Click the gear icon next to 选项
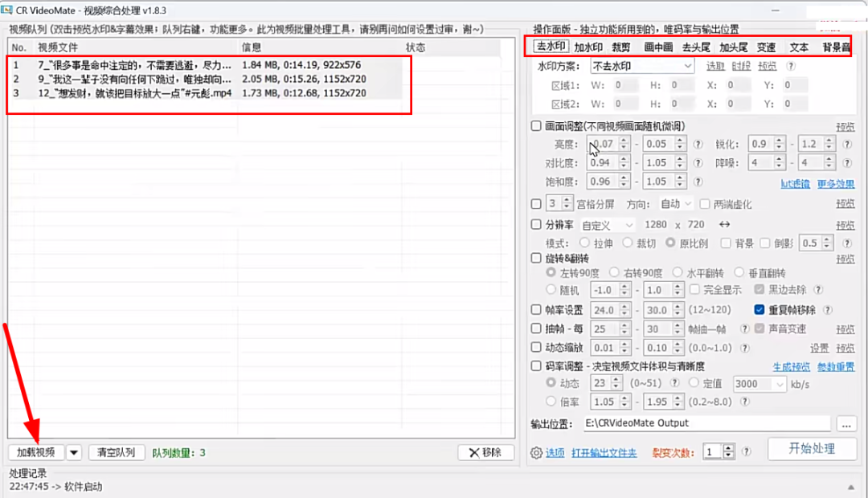This screenshot has width=868, height=498. 536,451
